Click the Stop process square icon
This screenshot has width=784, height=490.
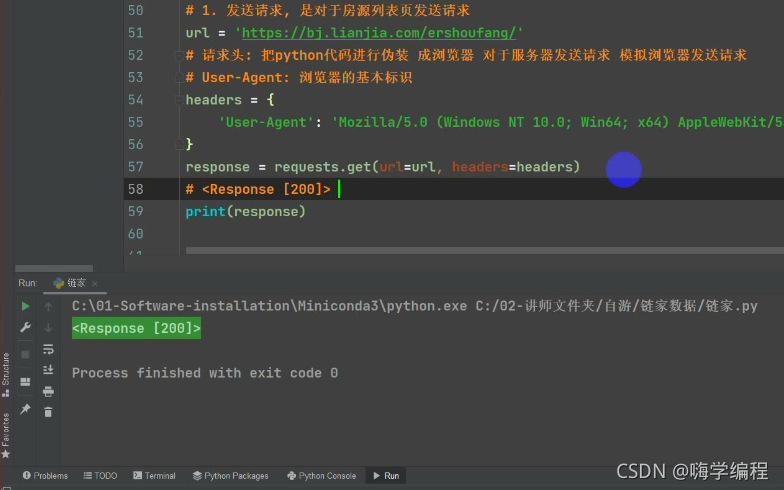(26, 354)
